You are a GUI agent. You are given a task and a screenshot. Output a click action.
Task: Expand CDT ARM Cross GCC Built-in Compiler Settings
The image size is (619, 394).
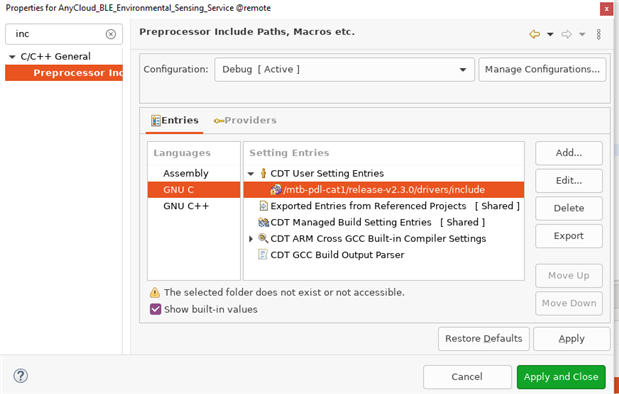pyautogui.click(x=251, y=239)
